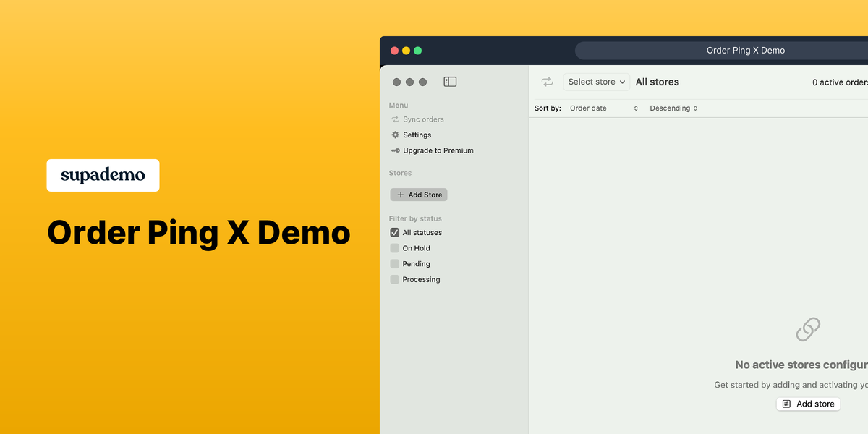Open the Order date sort dropdown

click(x=604, y=109)
